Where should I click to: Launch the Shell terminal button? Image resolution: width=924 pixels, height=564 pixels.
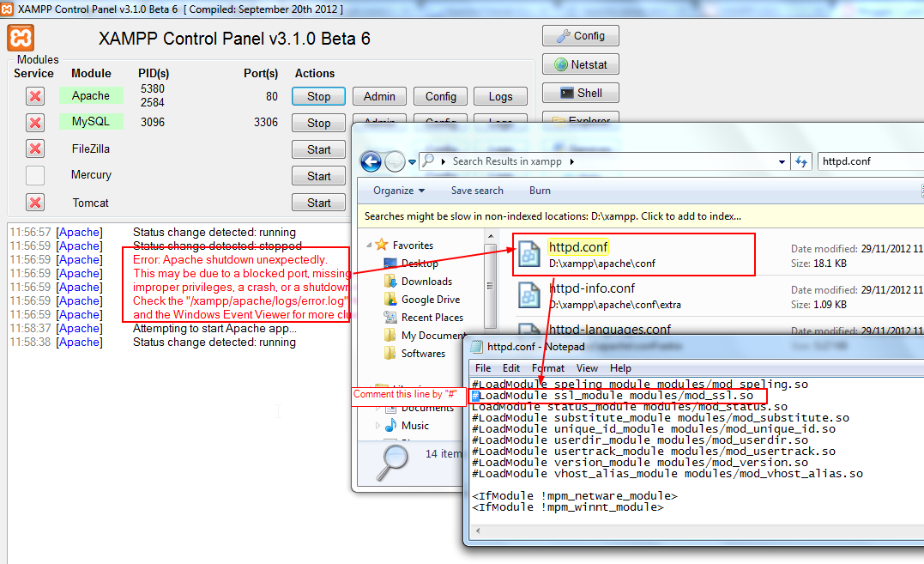(x=581, y=93)
